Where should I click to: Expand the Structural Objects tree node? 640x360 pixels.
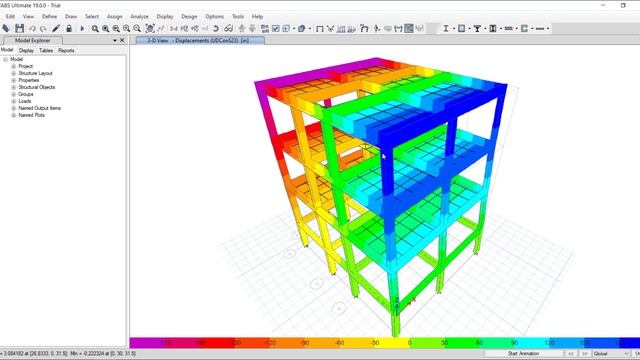pyautogui.click(x=13, y=87)
